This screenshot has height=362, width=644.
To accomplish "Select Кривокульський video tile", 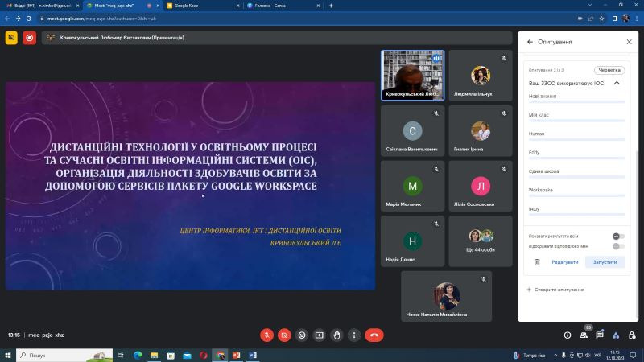I will tap(412, 76).
